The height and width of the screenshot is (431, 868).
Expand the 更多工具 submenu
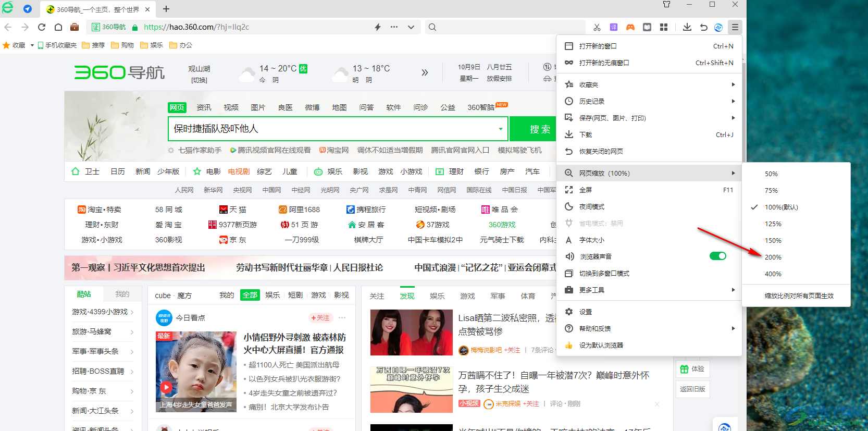coord(649,290)
